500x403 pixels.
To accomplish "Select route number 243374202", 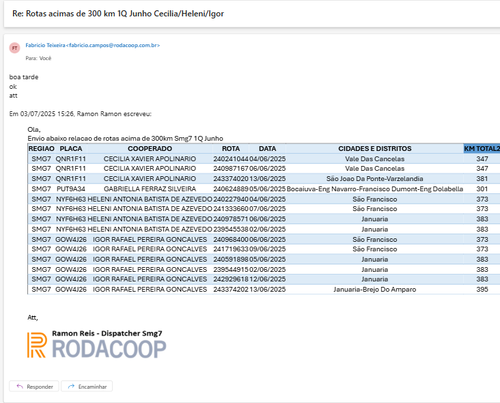I will tap(231, 290).
